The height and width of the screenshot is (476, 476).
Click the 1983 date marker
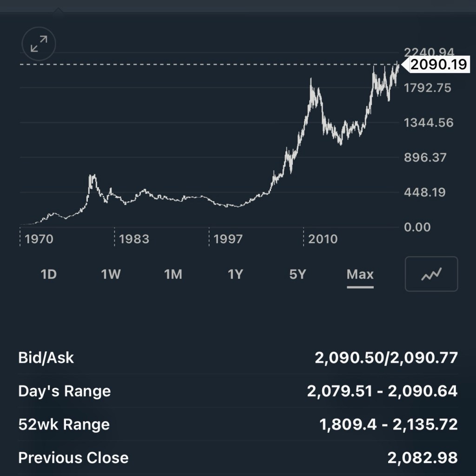[134, 239]
